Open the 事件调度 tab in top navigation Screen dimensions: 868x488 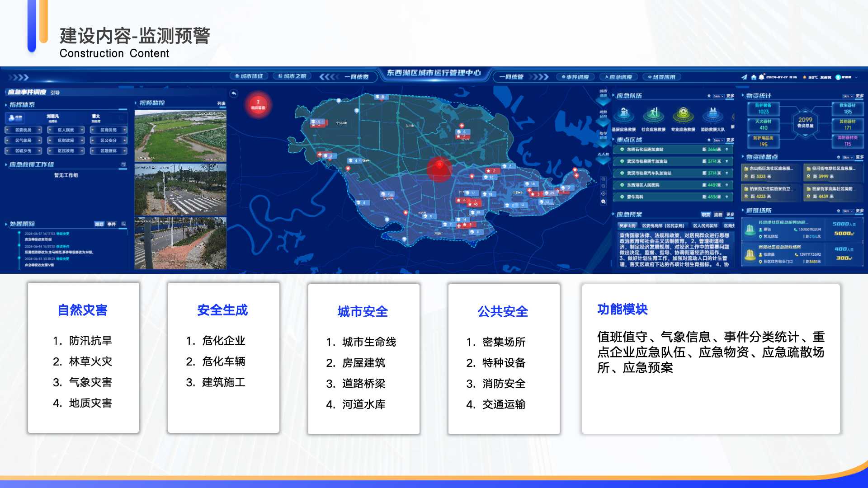tap(576, 77)
